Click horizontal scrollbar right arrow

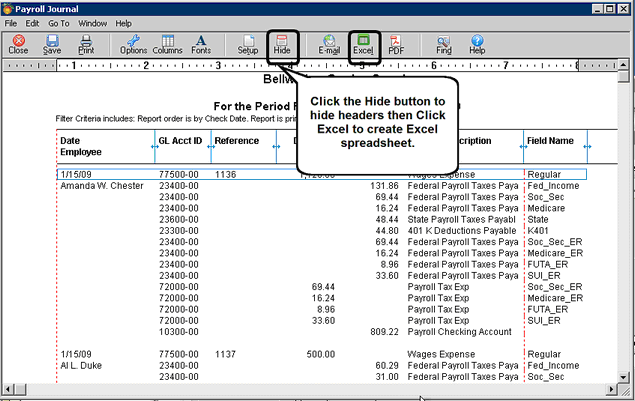[x=612, y=389]
